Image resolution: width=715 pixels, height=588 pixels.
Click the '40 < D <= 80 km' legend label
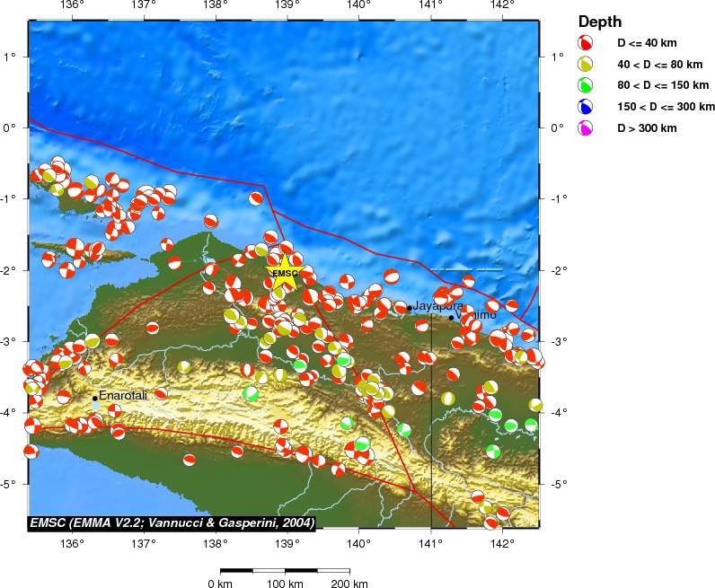coord(660,65)
